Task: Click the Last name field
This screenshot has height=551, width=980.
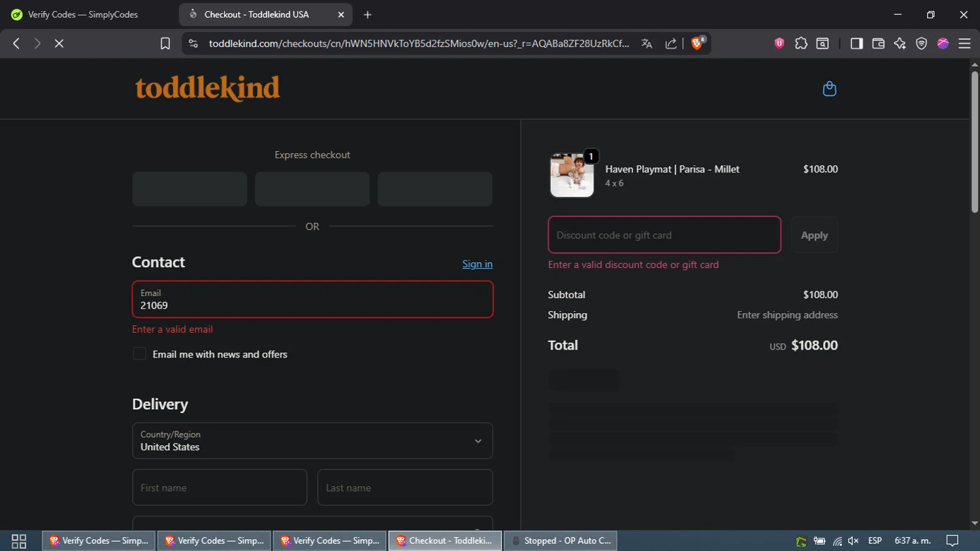Action: coord(405,487)
